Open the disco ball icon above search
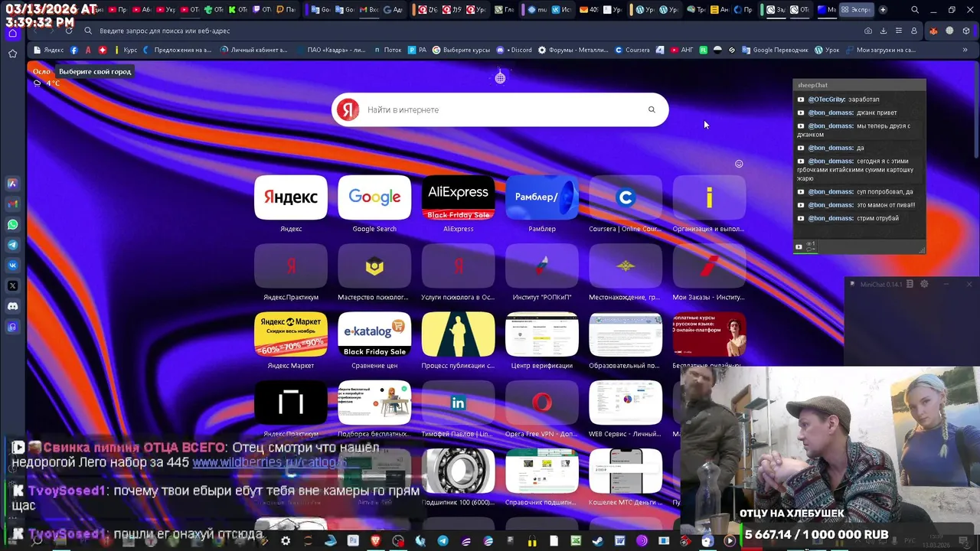980x551 pixels. (500, 77)
